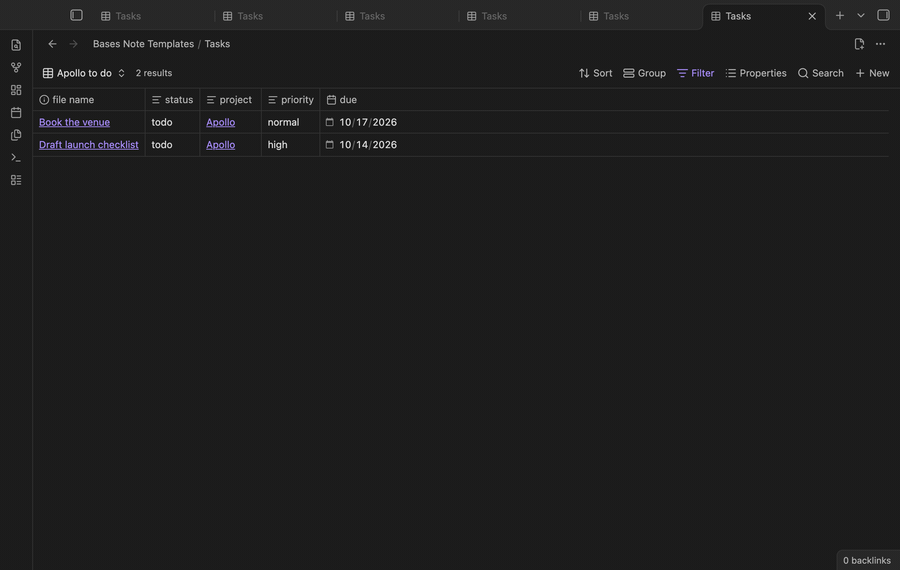Open the Draft launch checklist note
Image resolution: width=900 pixels, height=570 pixels.
click(89, 145)
